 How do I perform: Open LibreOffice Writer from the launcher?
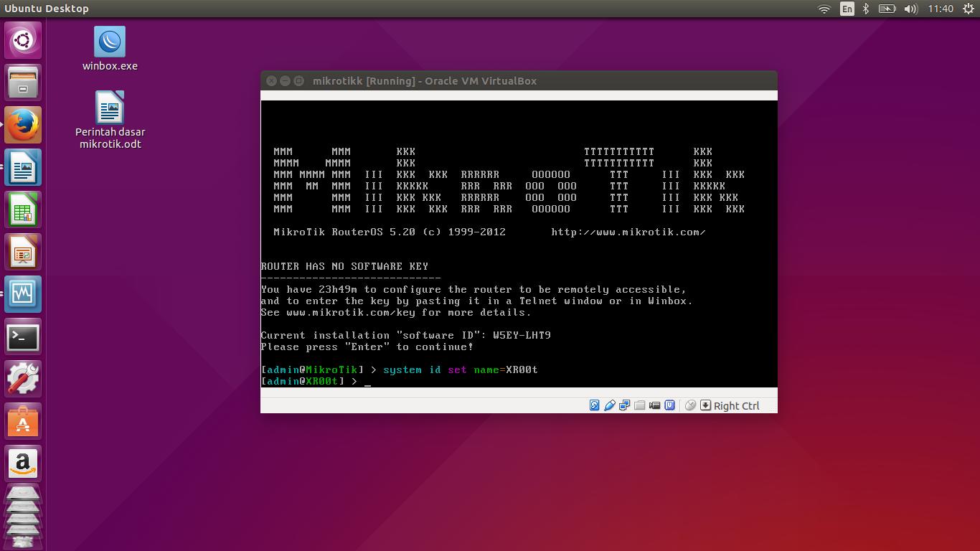pos(23,167)
